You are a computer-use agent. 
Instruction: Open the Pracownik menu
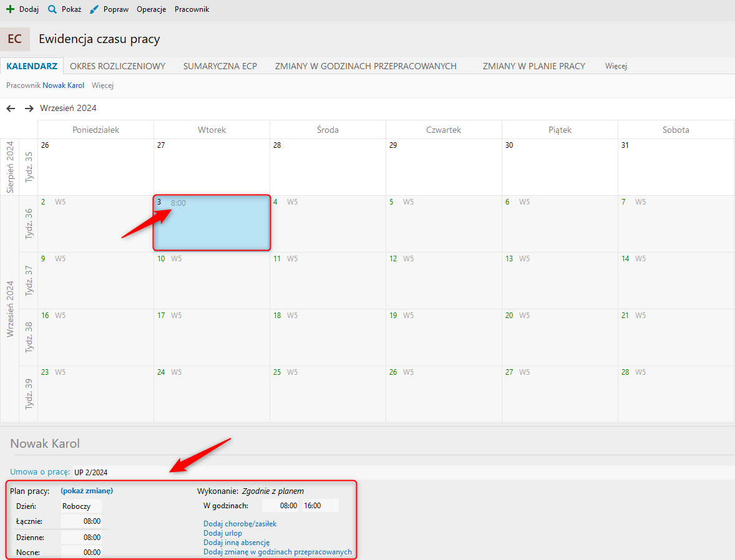(x=192, y=9)
